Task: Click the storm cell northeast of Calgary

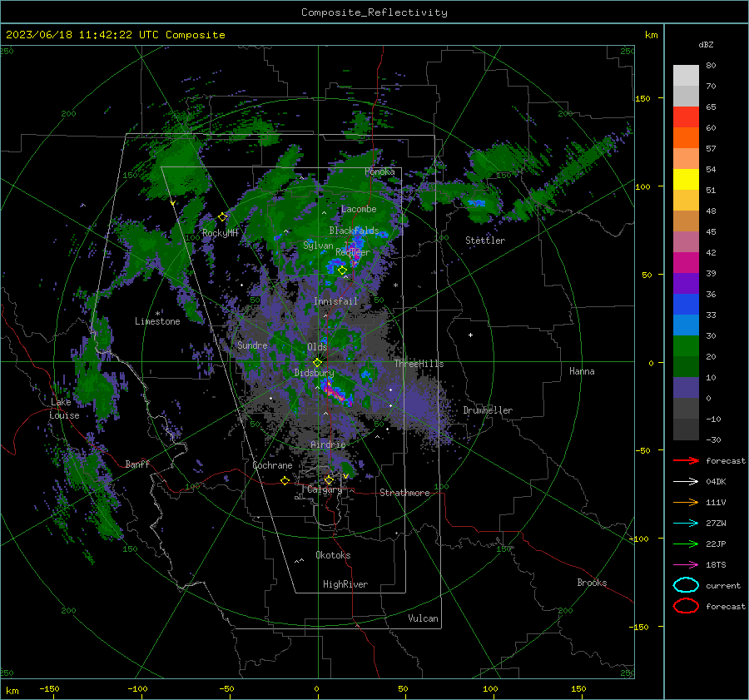Action: 348,469
